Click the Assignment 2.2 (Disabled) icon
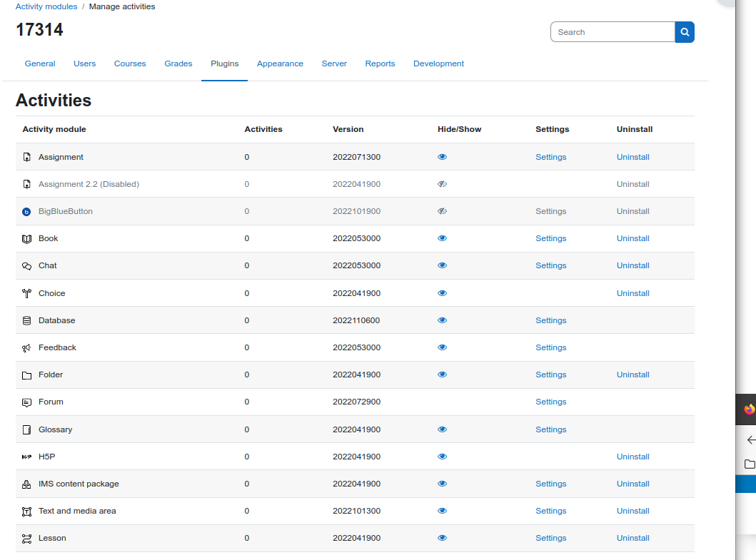756x560 pixels. (x=26, y=184)
